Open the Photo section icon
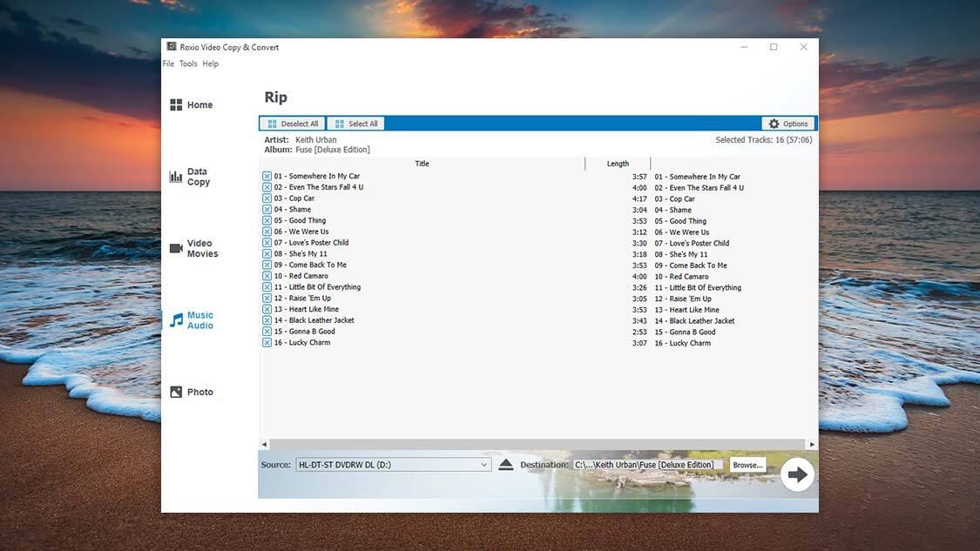This screenshot has height=551, width=980. point(176,393)
